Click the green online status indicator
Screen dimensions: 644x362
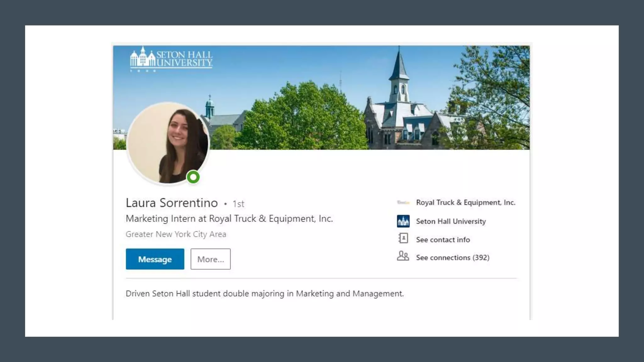pyautogui.click(x=193, y=177)
